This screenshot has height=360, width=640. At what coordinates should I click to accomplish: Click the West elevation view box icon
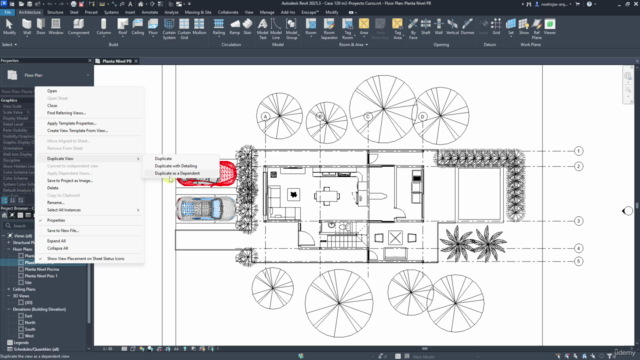click(x=21, y=336)
